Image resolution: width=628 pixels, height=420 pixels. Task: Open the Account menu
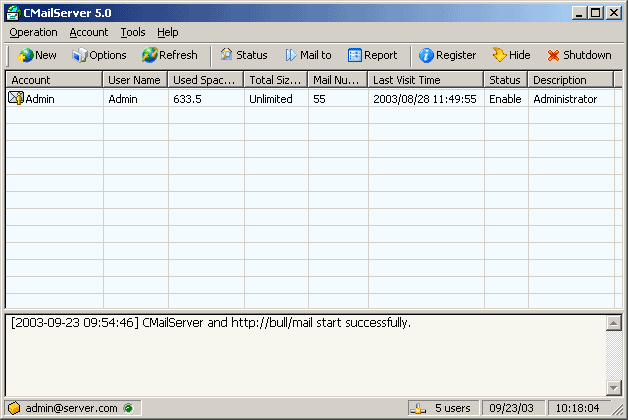(89, 32)
